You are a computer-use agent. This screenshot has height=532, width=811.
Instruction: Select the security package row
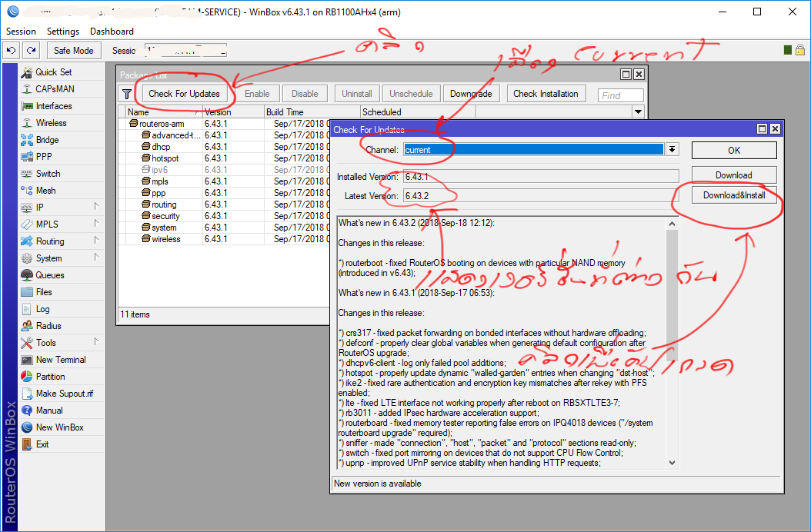tap(223, 216)
